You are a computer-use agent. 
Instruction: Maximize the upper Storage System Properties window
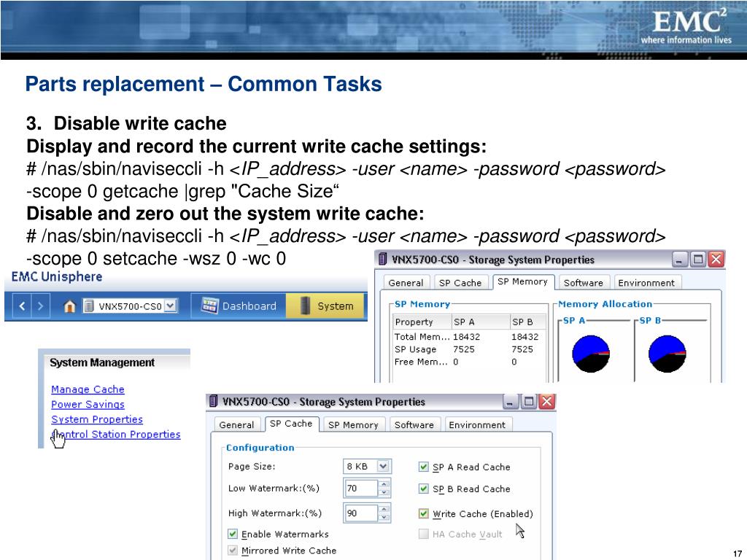point(698,260)
